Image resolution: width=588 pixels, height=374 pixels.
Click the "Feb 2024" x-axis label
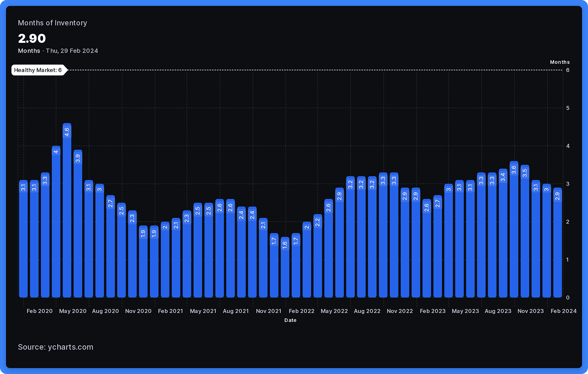(x=564, y=311)
